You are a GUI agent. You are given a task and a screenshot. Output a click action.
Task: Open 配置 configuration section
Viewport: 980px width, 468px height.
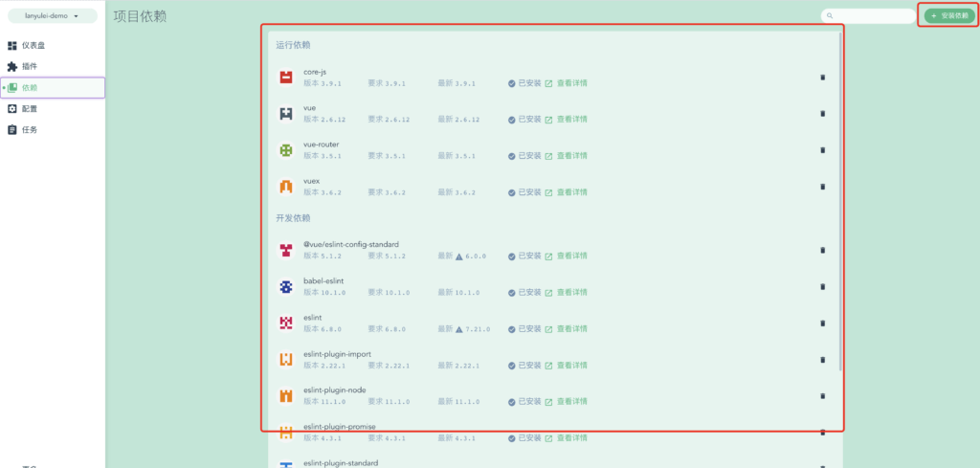click(x=53, y=109)
